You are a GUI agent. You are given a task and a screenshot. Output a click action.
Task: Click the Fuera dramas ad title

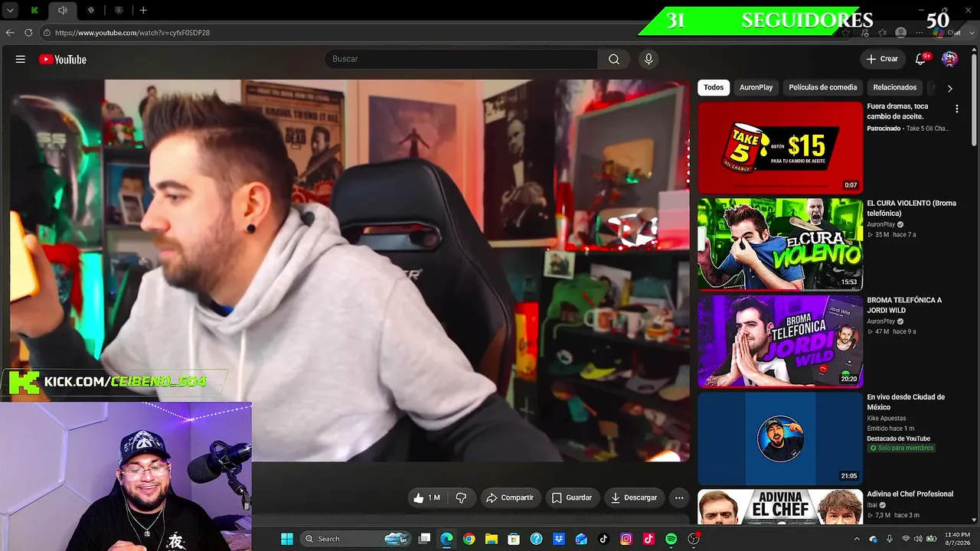(x=897, y=111)
